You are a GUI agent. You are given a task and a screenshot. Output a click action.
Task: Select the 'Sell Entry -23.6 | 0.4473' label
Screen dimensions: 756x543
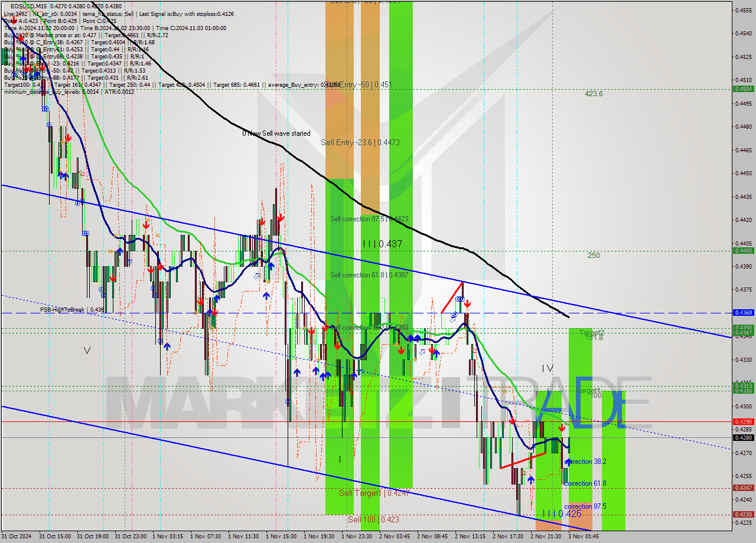(x=360, y=142)
